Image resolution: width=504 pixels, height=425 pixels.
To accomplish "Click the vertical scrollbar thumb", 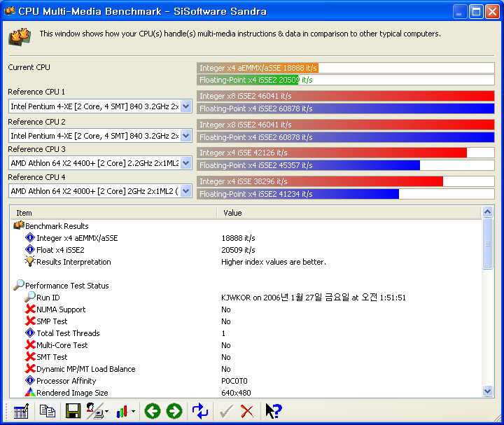I will pos(487,244).
